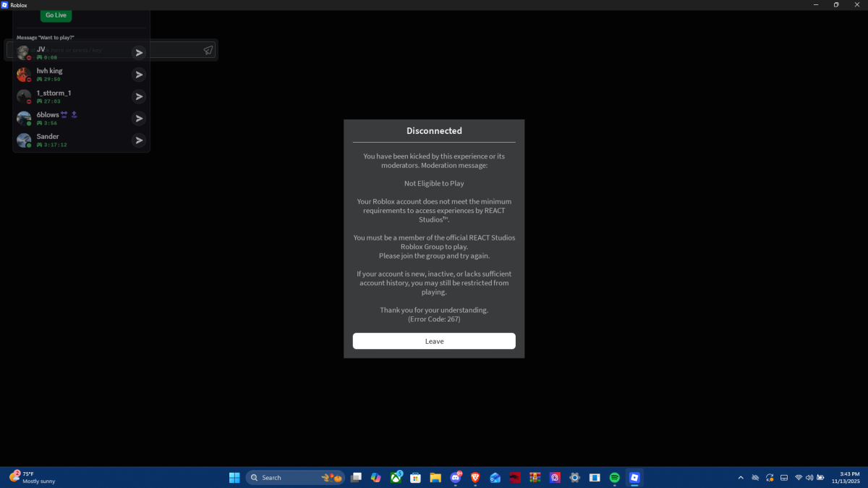Viewport: 868px width, 488px height.
Task: Open Xbox app in taskbar
Action: [x=396, y=478]
